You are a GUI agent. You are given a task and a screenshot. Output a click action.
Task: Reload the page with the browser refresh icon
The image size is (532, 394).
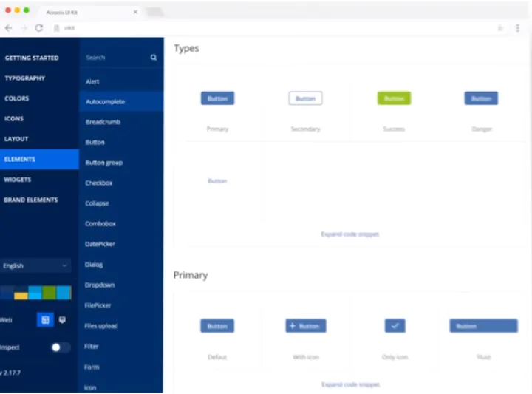(x=39, y=28)
